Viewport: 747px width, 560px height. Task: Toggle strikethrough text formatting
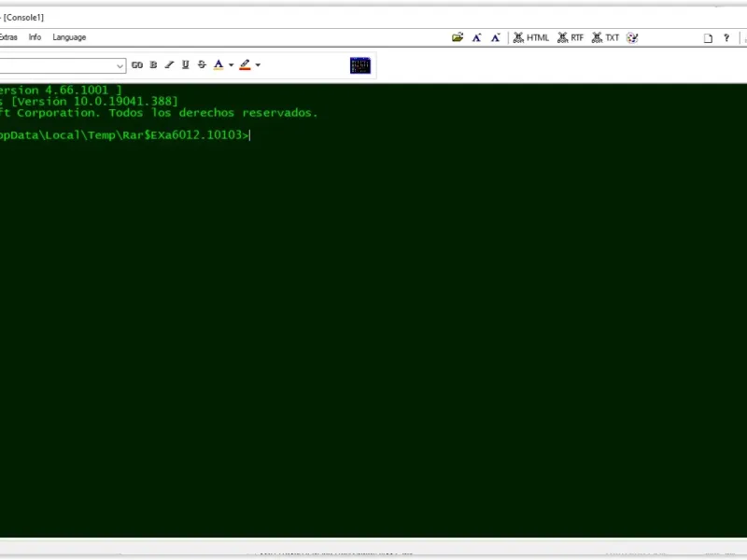202,64
